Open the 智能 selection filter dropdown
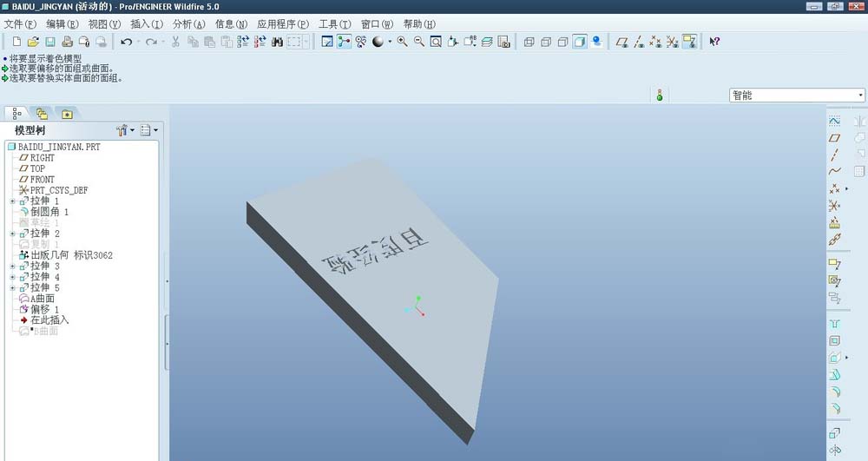This screenshot has width=868, height=461. (x=861, y=95)
